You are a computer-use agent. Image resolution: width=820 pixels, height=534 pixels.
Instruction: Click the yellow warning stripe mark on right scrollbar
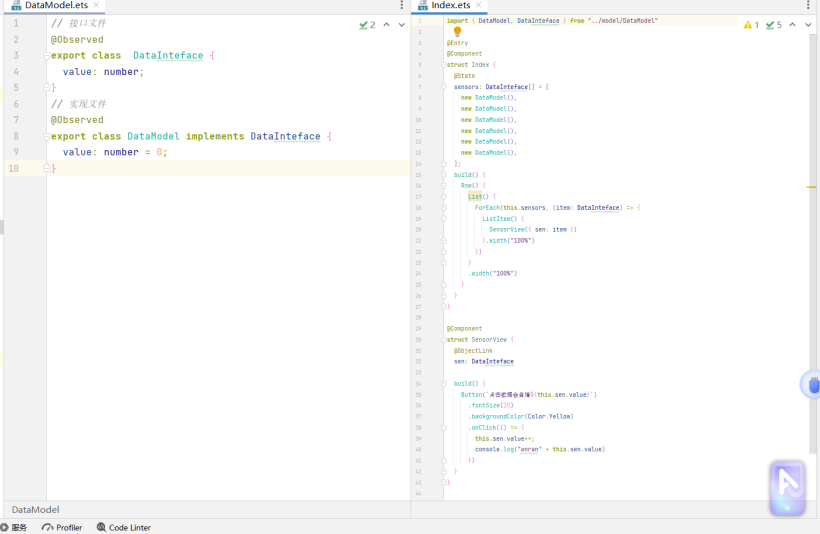pos(811,187)
